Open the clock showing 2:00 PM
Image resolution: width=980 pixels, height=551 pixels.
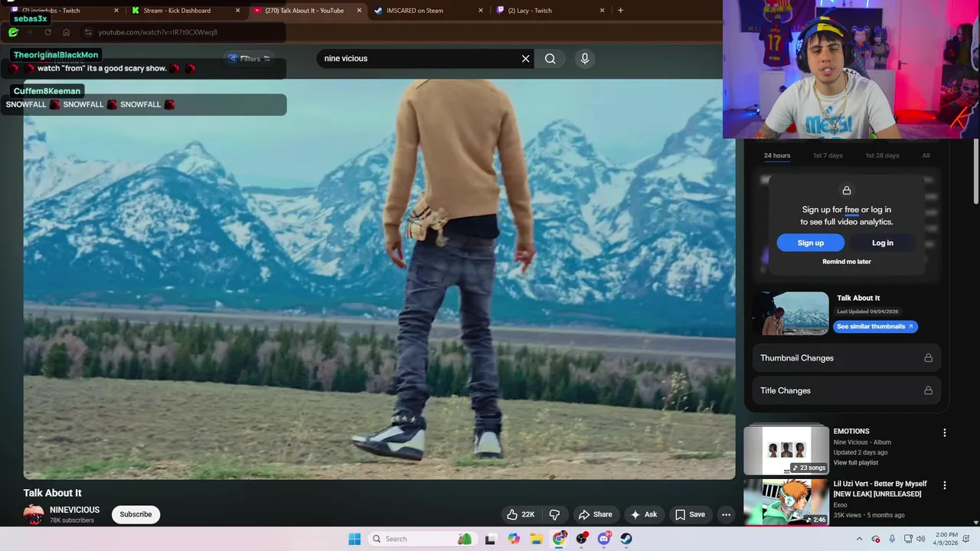tap(946, 539)
